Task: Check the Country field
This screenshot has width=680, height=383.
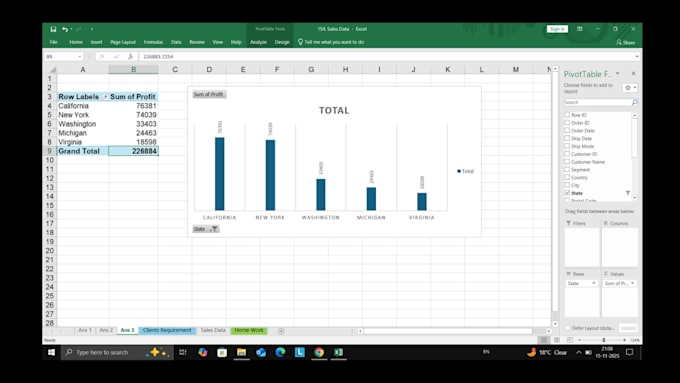Action: coord(567,177)
